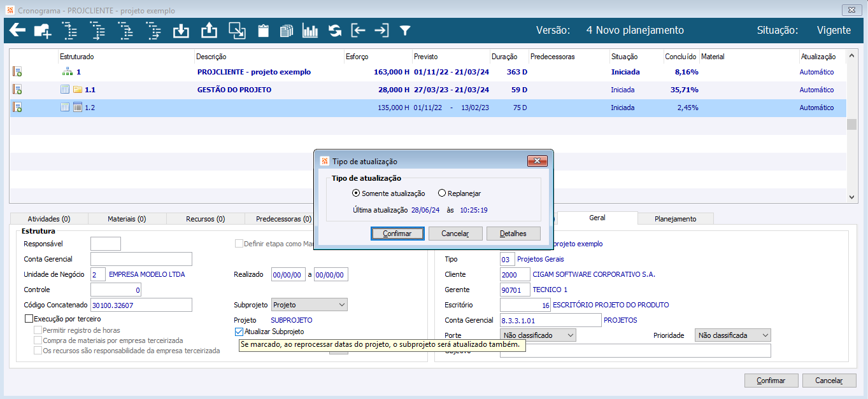
Task: Click the table grid icon in row 1.2
Action: tap(65, 108)
